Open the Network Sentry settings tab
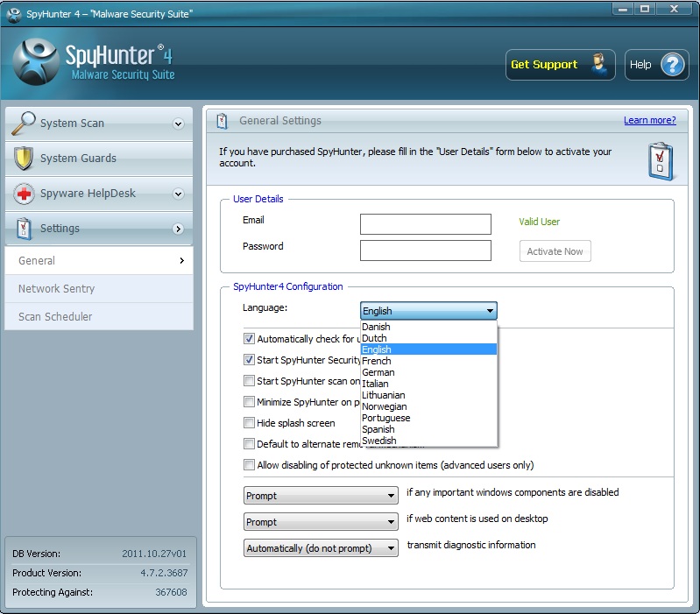The height and width of the screenshot is (614, 700). click(x=56, y=289)
